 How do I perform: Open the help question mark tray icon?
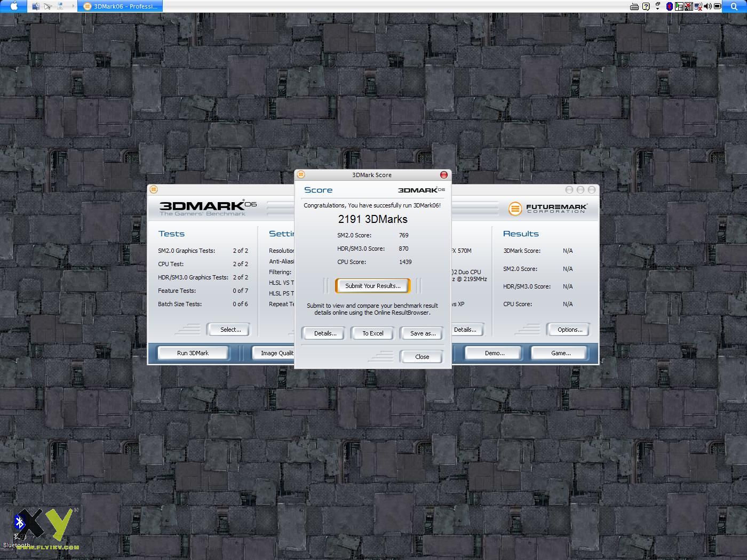pyautogui.click(x=646, y=6)
